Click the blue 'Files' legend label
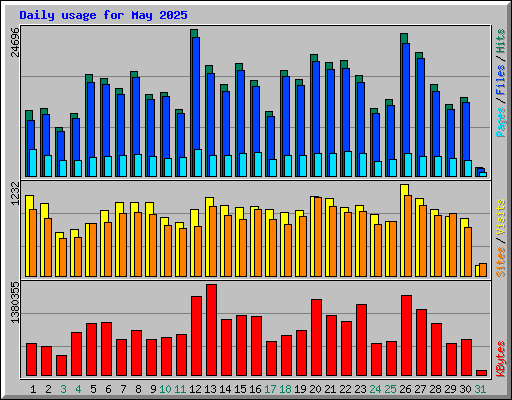The width and height of the screenshot is (512, 400). click(x=501, y=80)
